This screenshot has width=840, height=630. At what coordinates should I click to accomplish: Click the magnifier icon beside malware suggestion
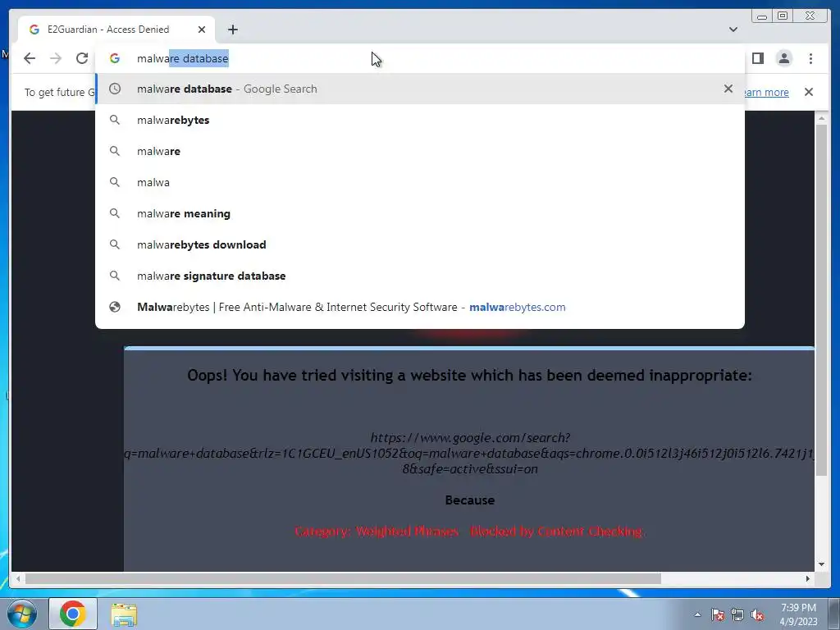[x=115, y=151]
